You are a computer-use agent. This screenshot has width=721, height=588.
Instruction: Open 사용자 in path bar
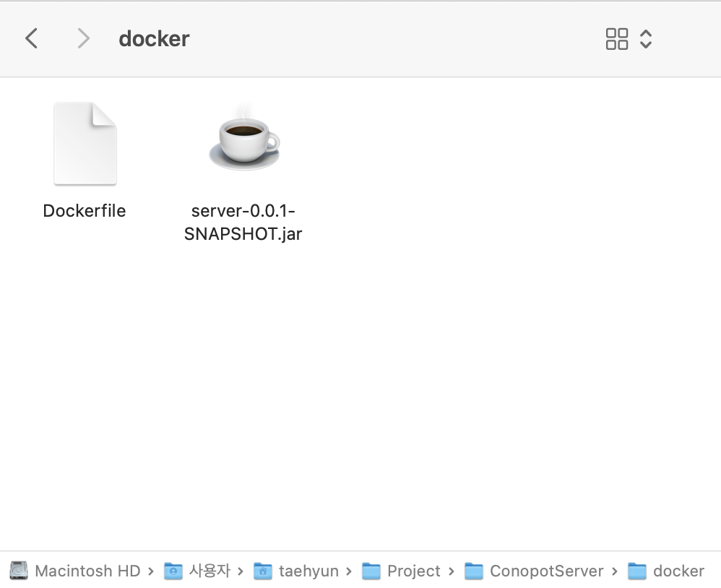pos(210,571)
